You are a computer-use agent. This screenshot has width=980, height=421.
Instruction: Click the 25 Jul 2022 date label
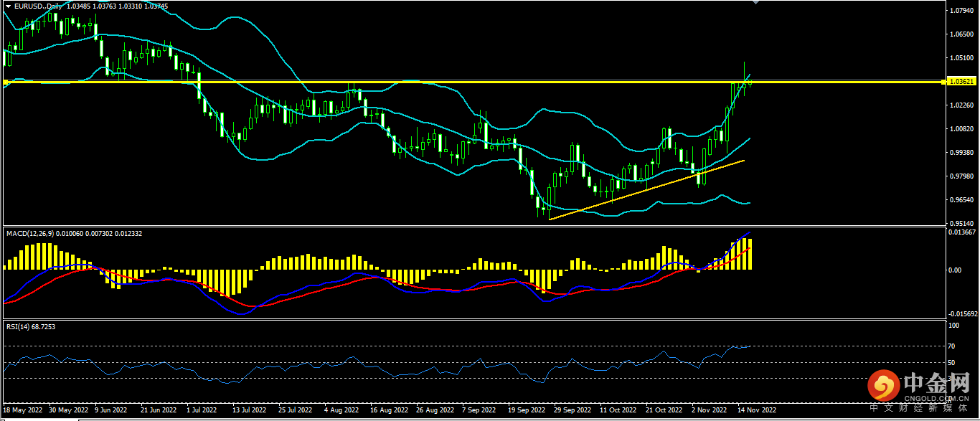294,410
